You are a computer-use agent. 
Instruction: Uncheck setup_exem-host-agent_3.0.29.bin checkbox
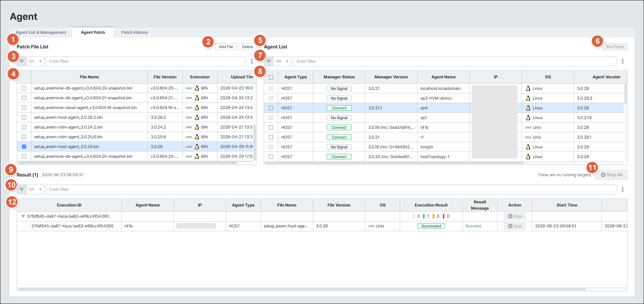[24, 147]
